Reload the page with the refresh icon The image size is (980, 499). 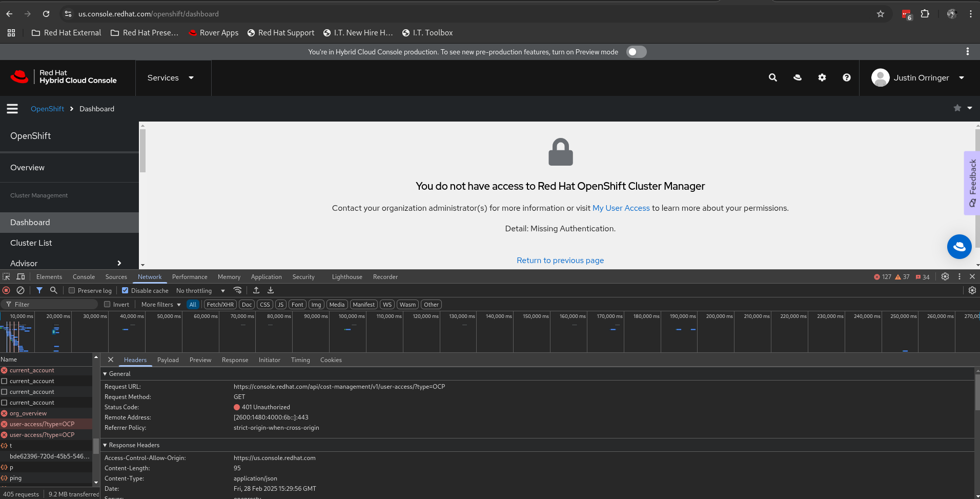pos(46,14)
